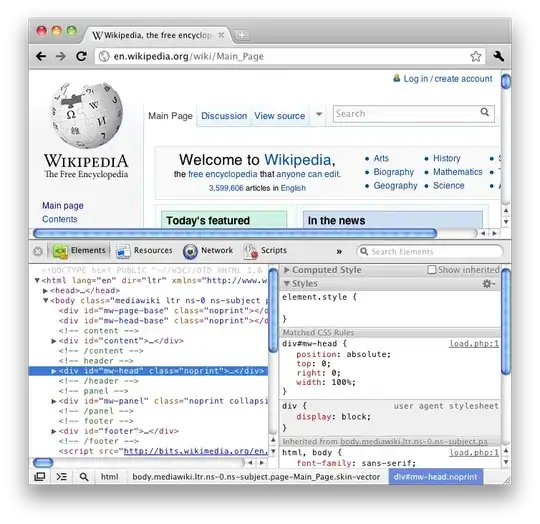The image size is (540, 524).
Task: Click the browser forward arrow
Action: (x=61, y=56)
